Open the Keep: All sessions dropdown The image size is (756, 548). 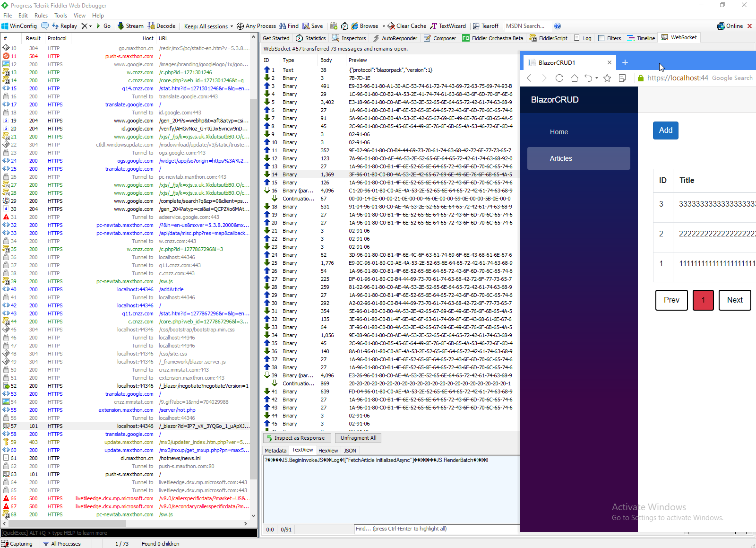click(208, 26)
